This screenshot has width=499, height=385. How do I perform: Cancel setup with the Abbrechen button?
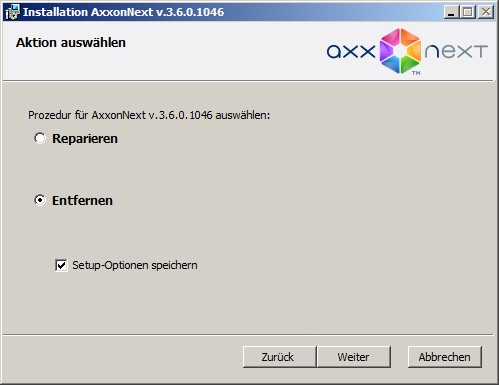coord(445,357)
